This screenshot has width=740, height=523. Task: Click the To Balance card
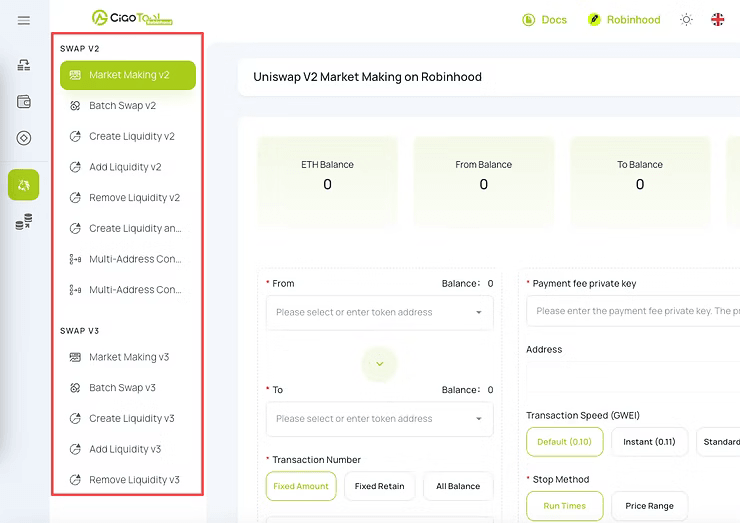tap(640, 182)
